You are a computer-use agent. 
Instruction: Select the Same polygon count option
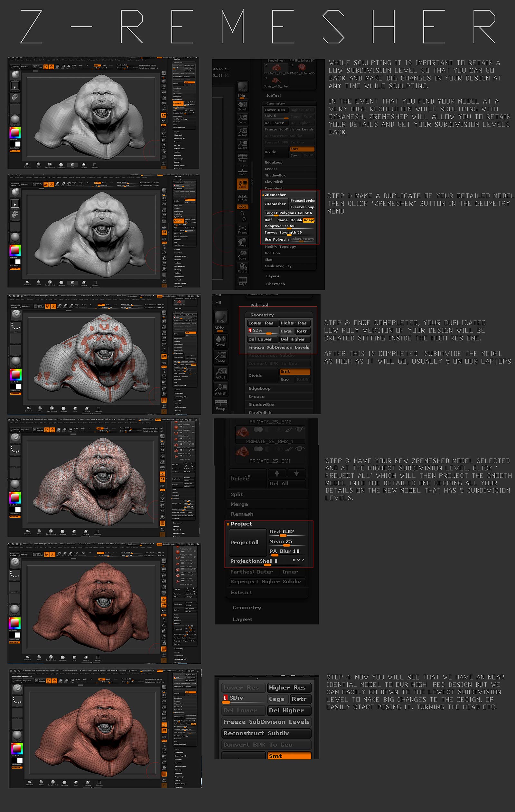pos(282,220)
